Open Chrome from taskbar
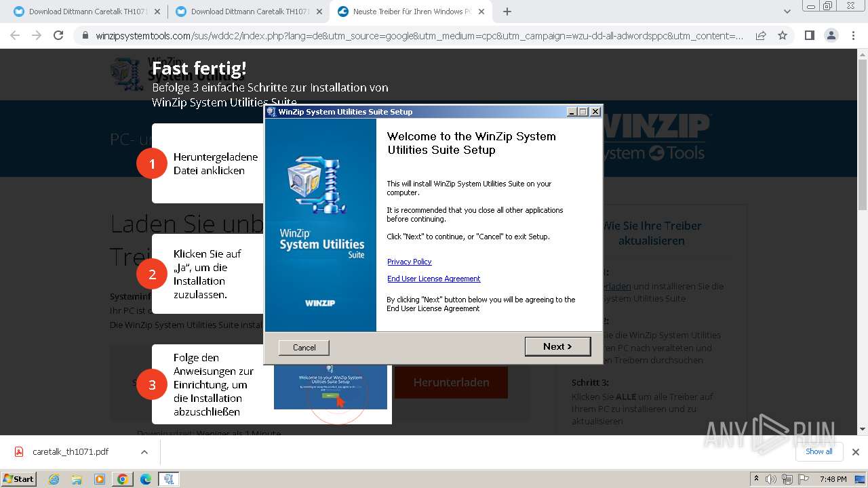This screenshot has width=868, height=488. click(x=123, y=479)
